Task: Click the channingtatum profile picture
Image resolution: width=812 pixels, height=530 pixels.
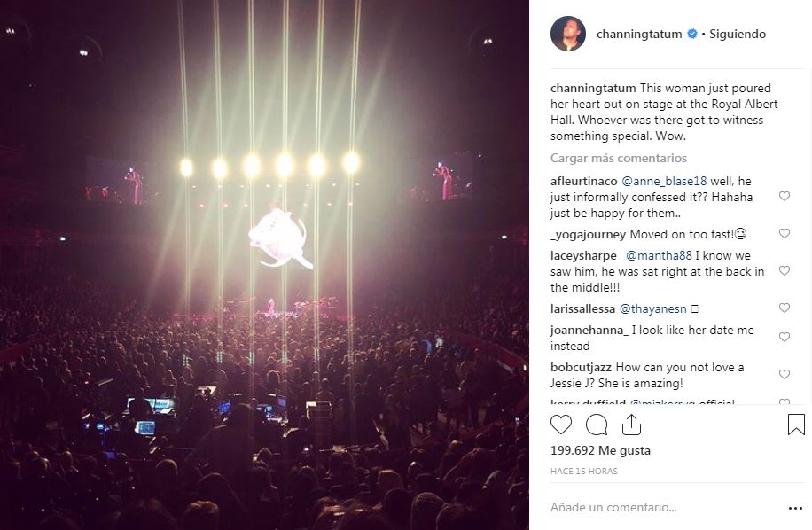Action: coord(568,35)
